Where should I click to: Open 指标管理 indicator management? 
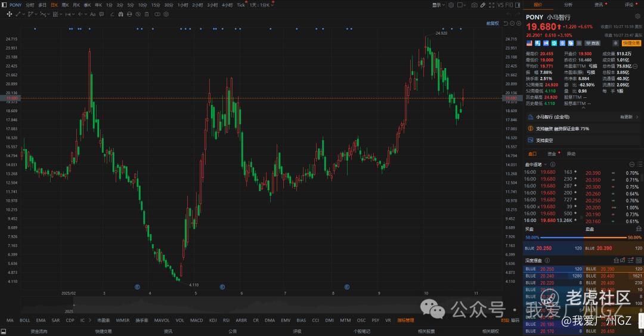click(405, 320)
